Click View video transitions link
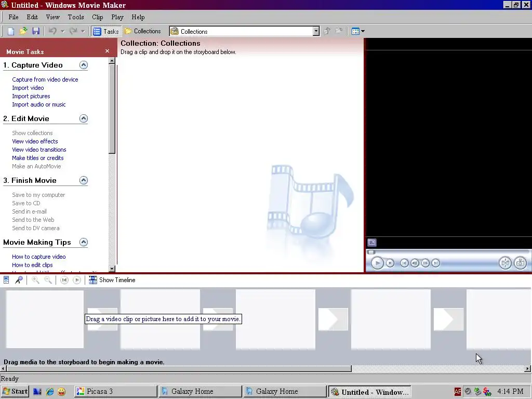This screenshot has width=532, height=399. [39, 150]
